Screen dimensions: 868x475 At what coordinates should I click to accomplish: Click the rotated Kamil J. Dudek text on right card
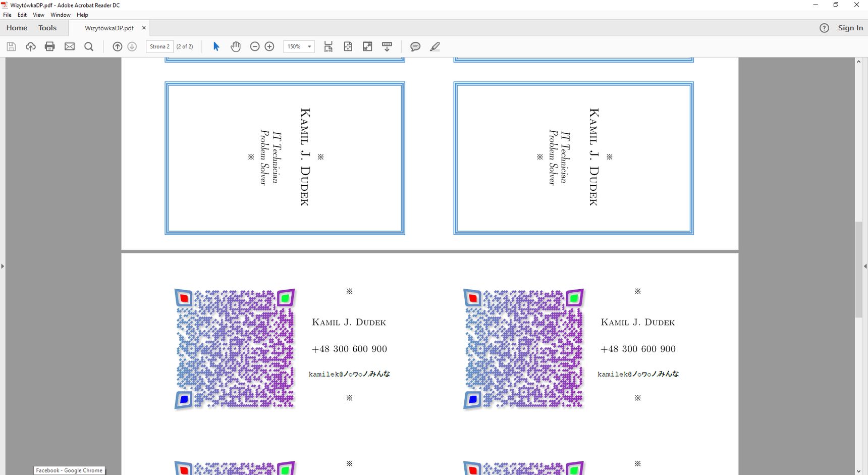[x=594, y=157]
